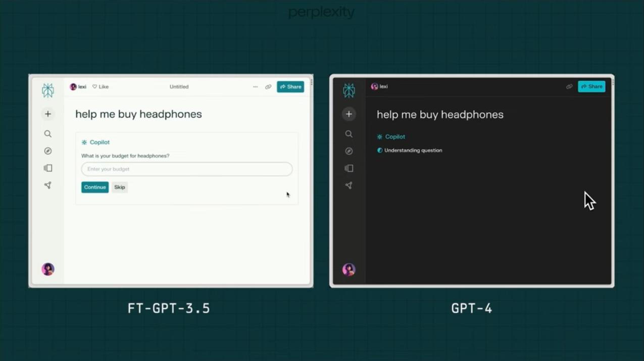Click the Copilot icon in GPT-4 panel
This screenshot has height=361, width=644.
point(379,137)
